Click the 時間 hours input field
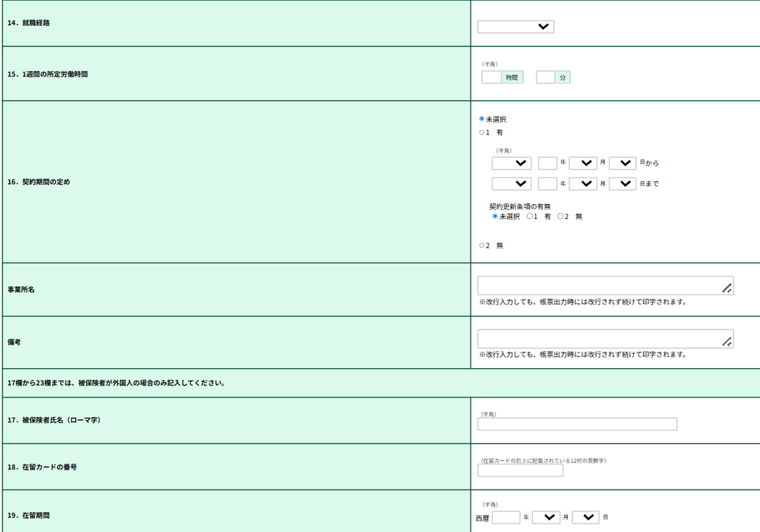760x532 pixels. pyautogui.click(x=491, y=77)
